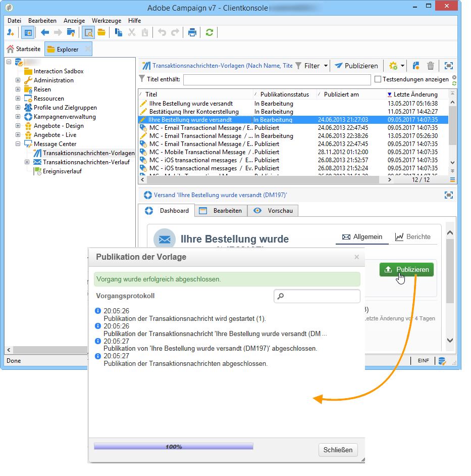Open the Filter dropdown arrow

pyautogui.click(x=326, y=66)
